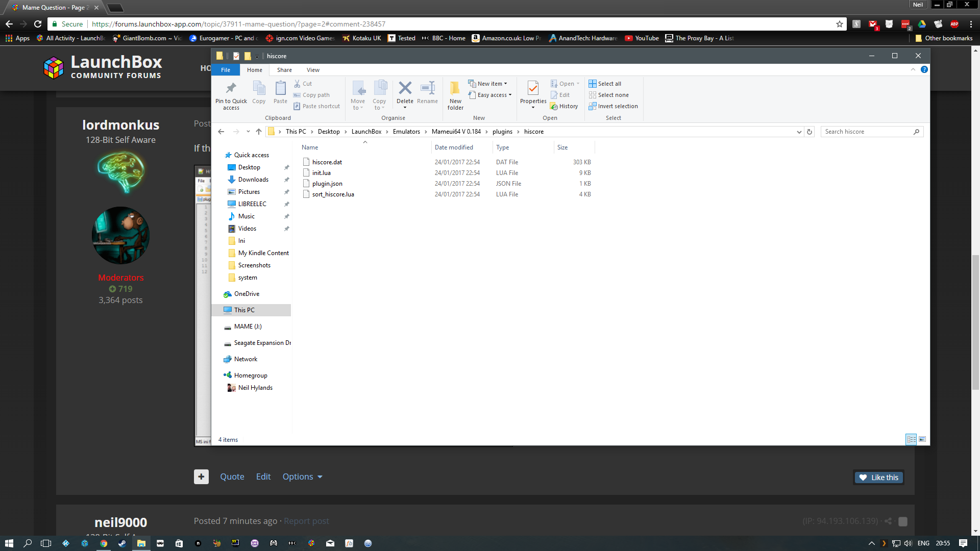980x551 pixels.
Task: Open recent locations dropdown arrow
Action: 248,132
